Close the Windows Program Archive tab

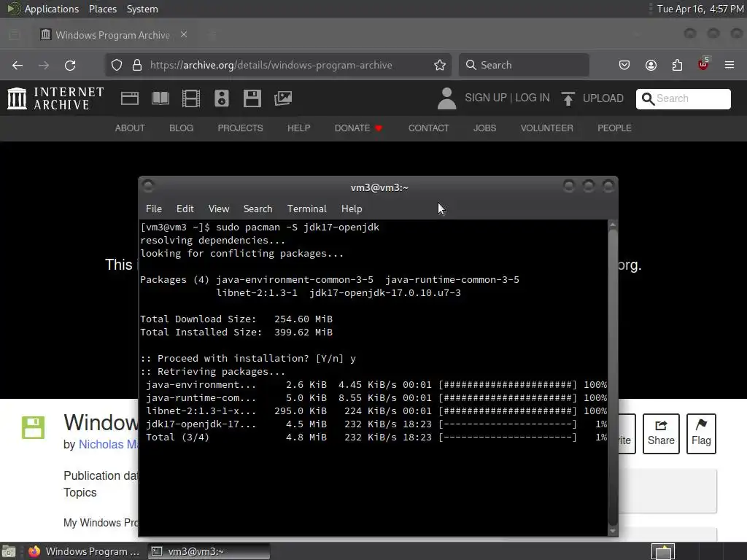tap(184, 35)
